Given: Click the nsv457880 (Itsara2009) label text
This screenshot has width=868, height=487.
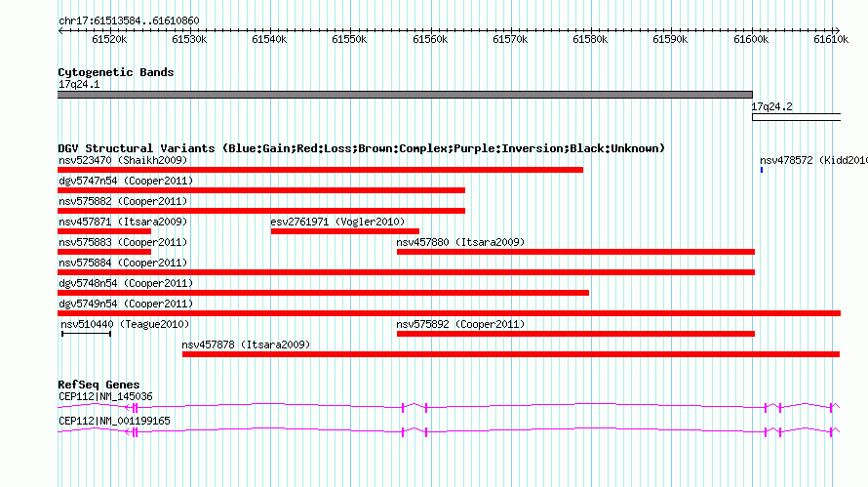Looking at the screenshot, I should pos(460,242).
